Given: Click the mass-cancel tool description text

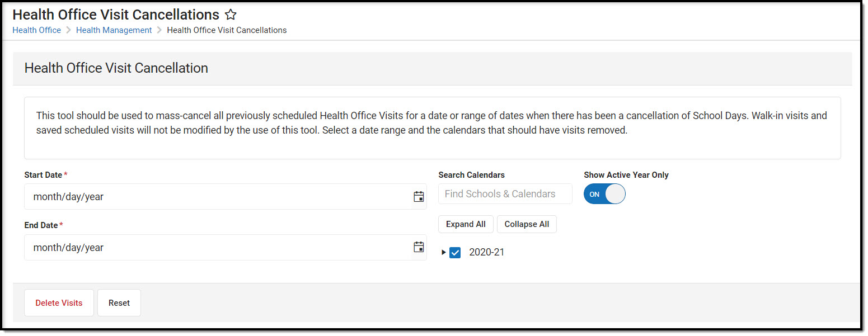Looking at the screenshot, I should 431,123.
